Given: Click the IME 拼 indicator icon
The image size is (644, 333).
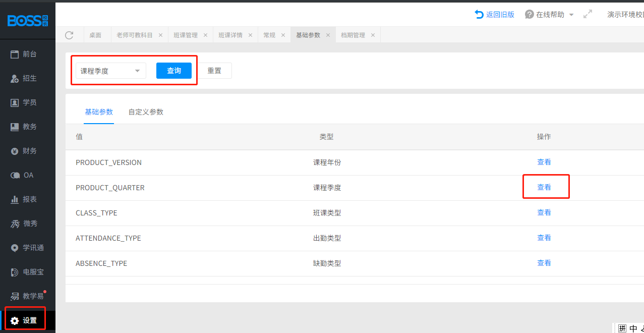Looking at the screenshot, I should click(622, 328).
